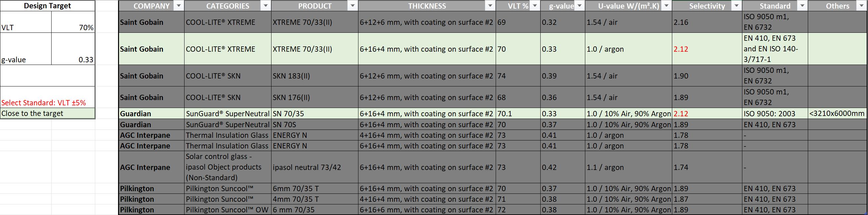Select the Selectivity cell reading 1.74
The height and width of the screenshot is (215, 868).
click(707, 167)
